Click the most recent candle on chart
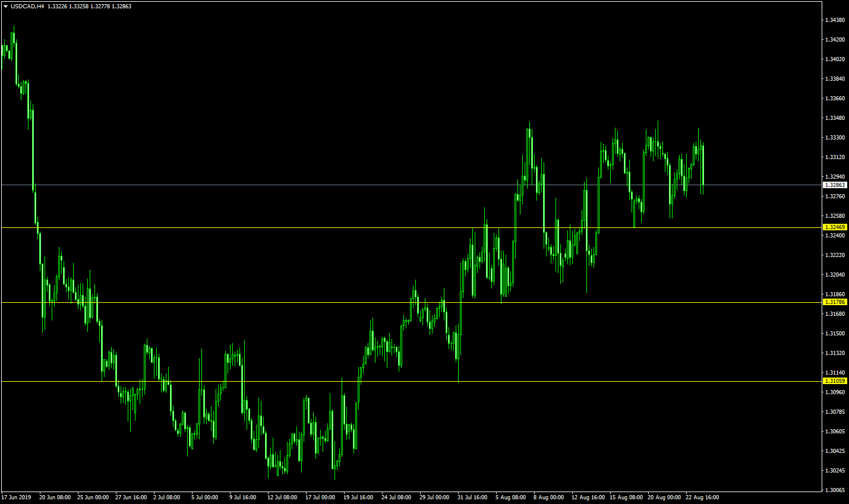This screenshot has height=504, width=849. click(703, 166)
